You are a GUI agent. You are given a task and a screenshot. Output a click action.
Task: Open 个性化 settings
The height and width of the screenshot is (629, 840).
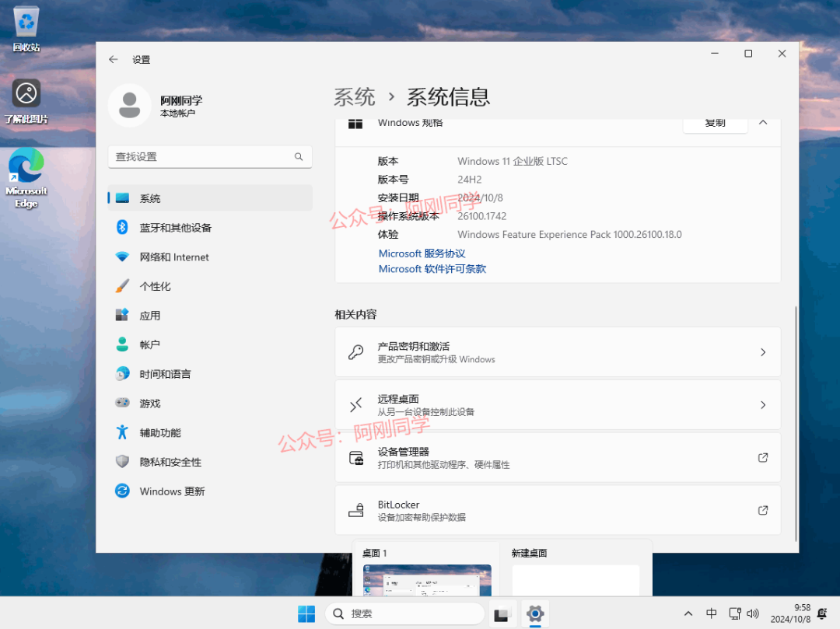coord(210,286)
